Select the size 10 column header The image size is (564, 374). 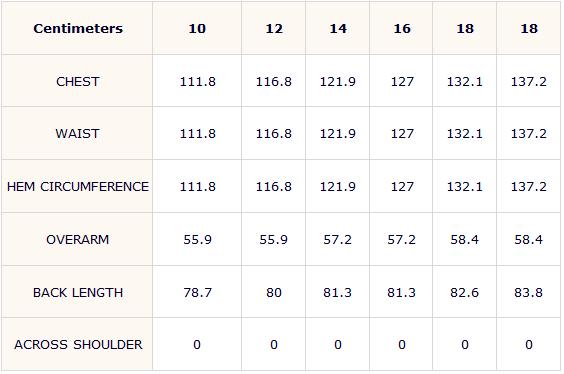(x=197, y=28)
